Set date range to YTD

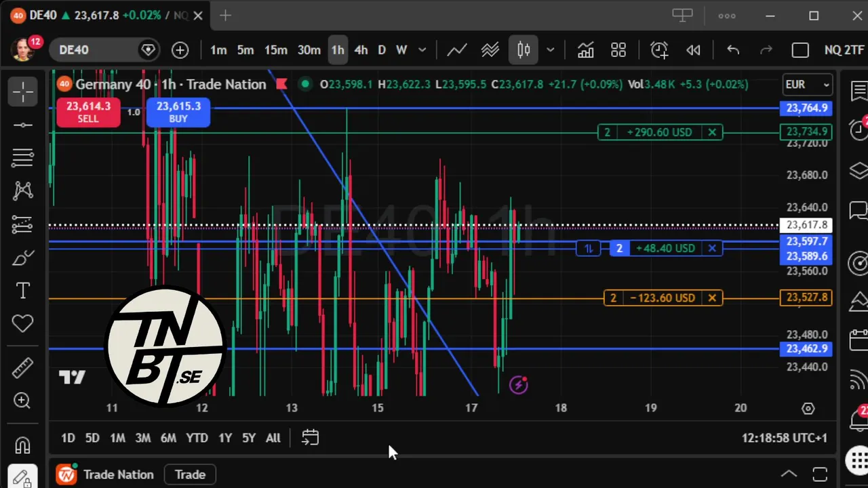pyautogui.click(x=197, y=438)
